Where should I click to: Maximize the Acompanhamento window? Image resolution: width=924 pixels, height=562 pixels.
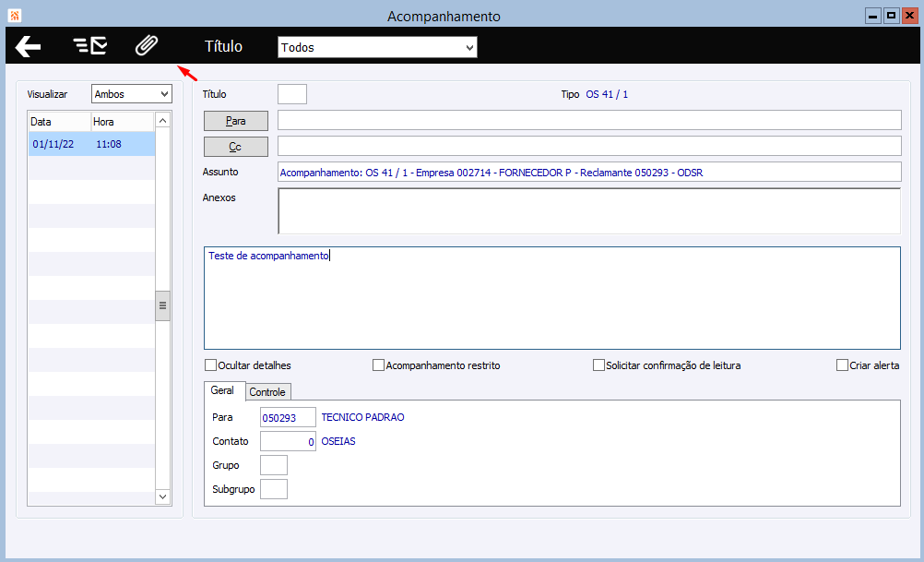tap(892, 16)
